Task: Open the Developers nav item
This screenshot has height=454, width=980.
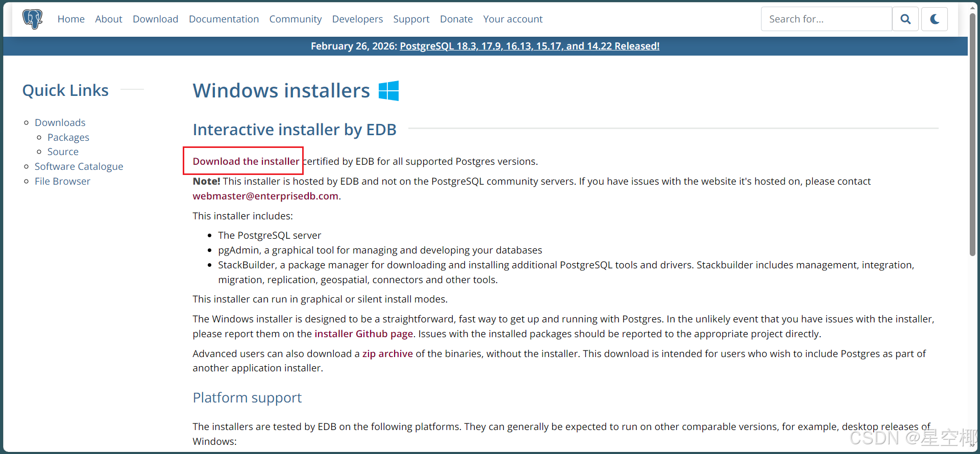Action: (357, 19)
